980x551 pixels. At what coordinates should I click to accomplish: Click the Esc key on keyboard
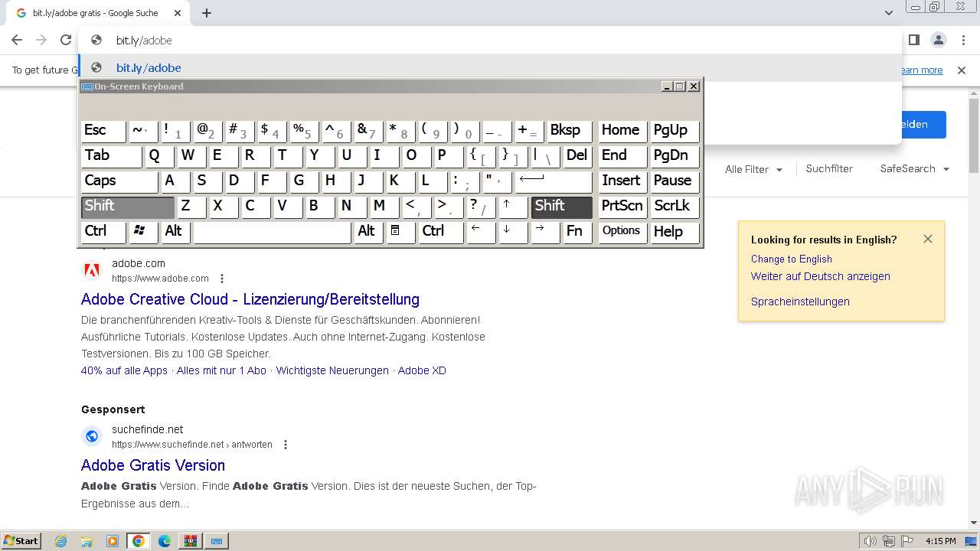click(103, 130)
